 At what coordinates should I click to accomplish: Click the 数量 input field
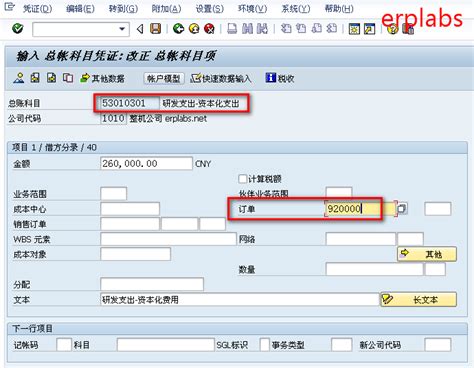[374, 269]
